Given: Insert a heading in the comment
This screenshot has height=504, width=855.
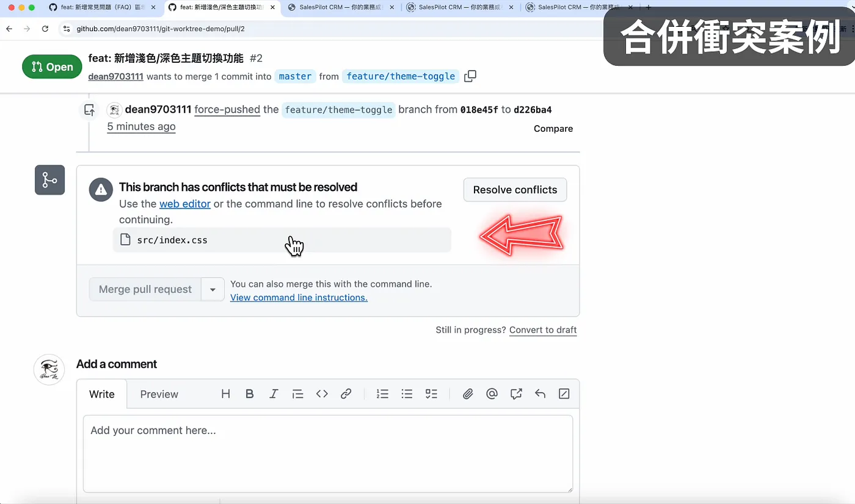Looking at the screenshot, I should [225, 394].
